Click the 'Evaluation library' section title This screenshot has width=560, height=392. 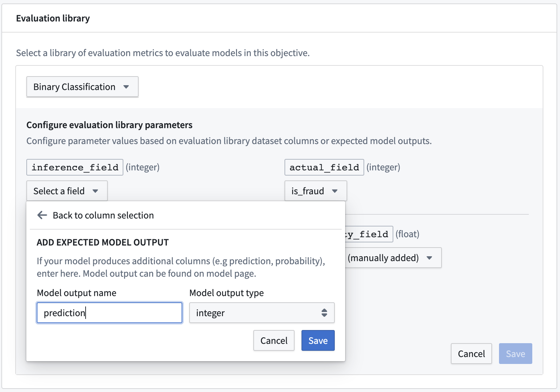[53, 18]
